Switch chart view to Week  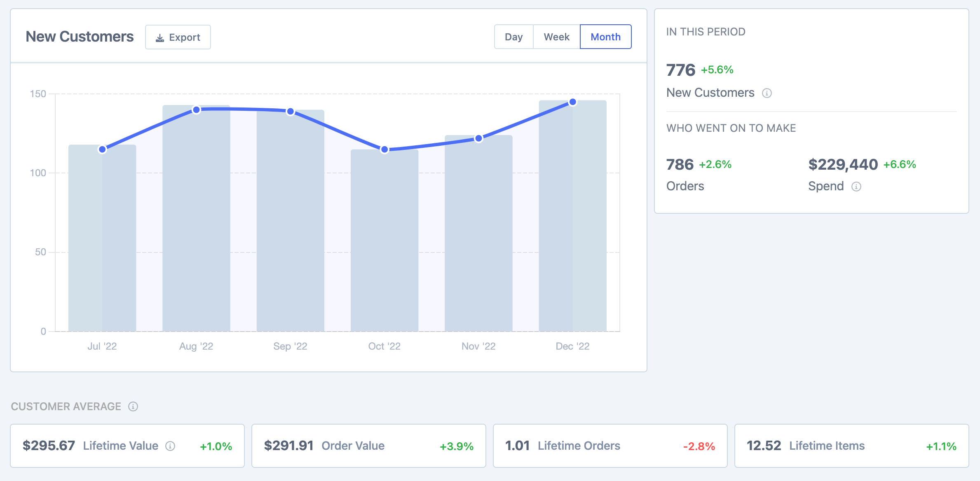tap(556, 37)
